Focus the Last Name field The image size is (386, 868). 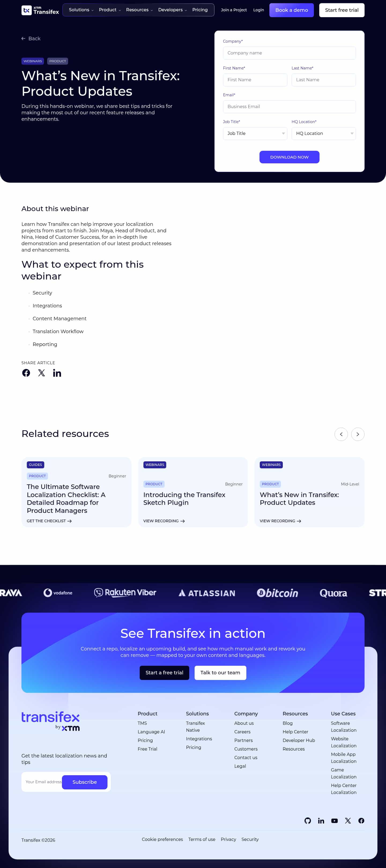324,80
